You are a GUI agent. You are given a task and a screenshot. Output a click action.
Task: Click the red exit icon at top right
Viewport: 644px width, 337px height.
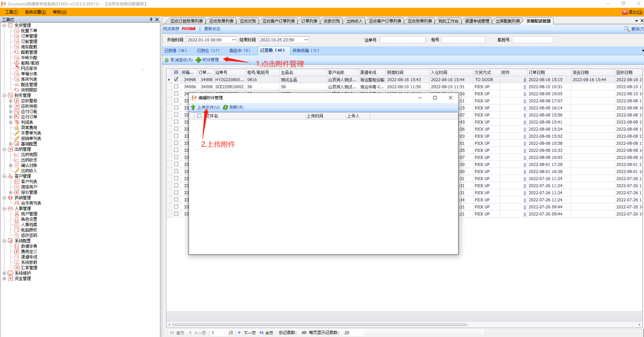624,12
